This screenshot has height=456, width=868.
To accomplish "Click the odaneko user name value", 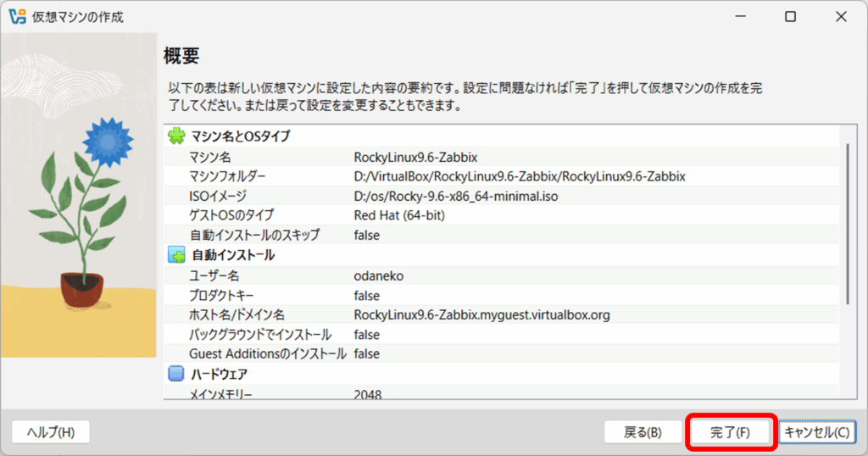I will [379, 275].
